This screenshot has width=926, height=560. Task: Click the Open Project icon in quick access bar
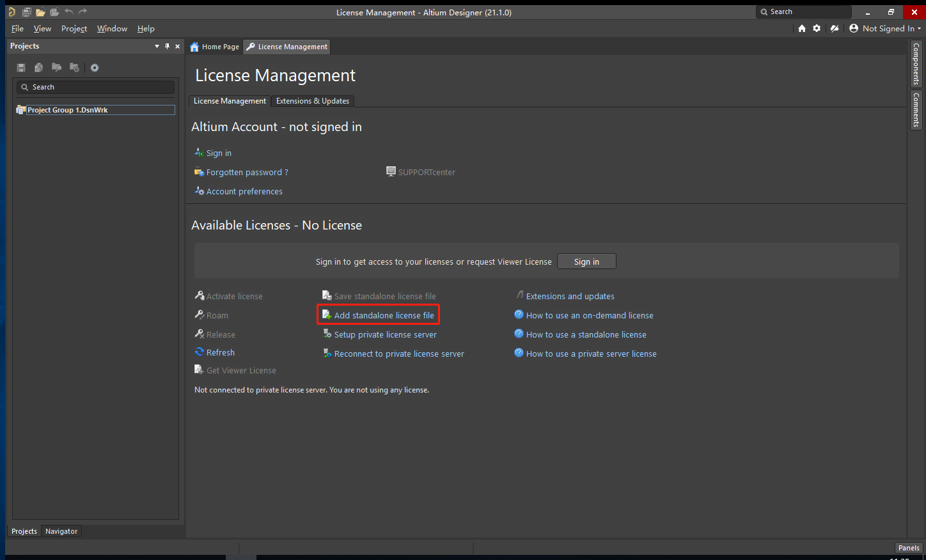(54, 12)
